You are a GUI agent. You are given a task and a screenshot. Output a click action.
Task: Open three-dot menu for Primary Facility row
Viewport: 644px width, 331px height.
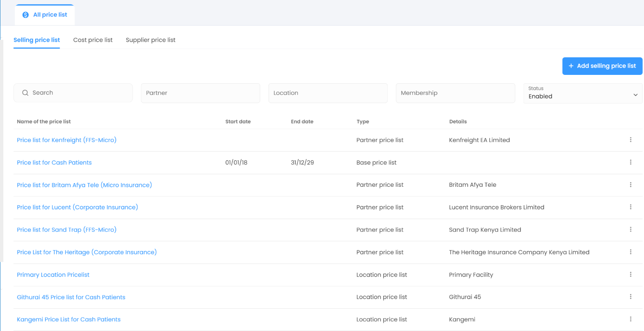[x=630, y=275]
